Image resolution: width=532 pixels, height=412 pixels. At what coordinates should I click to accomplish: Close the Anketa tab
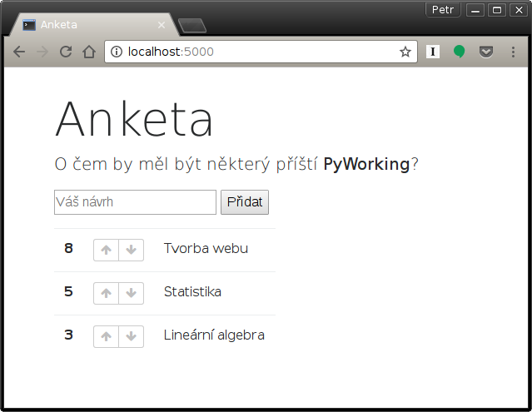point(162,25)
